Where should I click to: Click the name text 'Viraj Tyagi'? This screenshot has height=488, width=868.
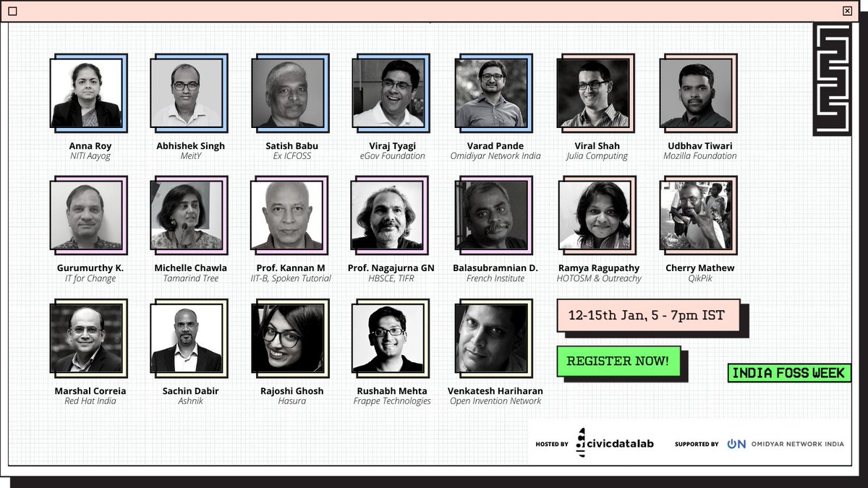pyautogui.click(x=393, y=145)
